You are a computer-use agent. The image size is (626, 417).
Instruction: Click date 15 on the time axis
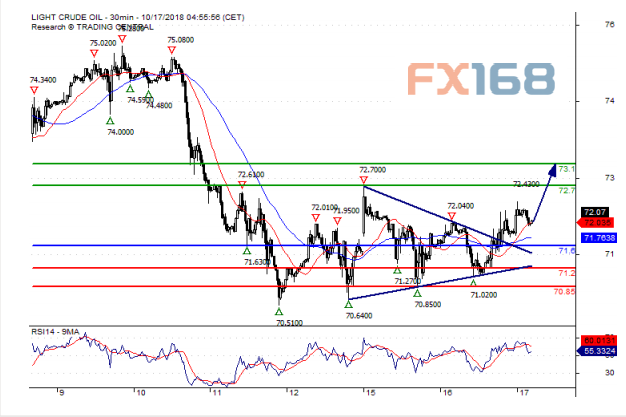tap(365, 393)
